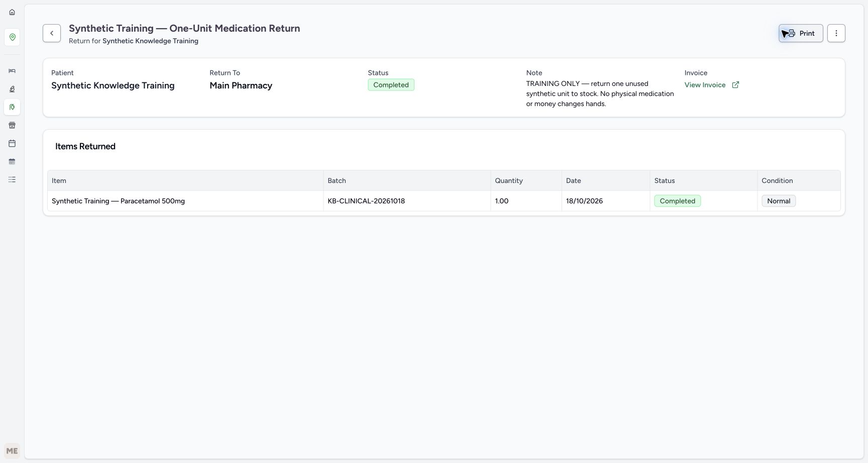Go back using the chevron button
This screenshot has width=868, height=463.
click(x=52, y=33)
